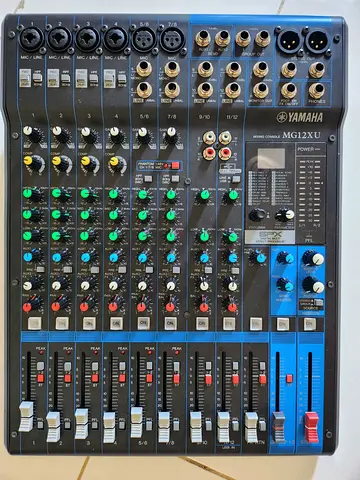
Task: Select channel 9/10 white RCA input
Action: tap(209, 137)
